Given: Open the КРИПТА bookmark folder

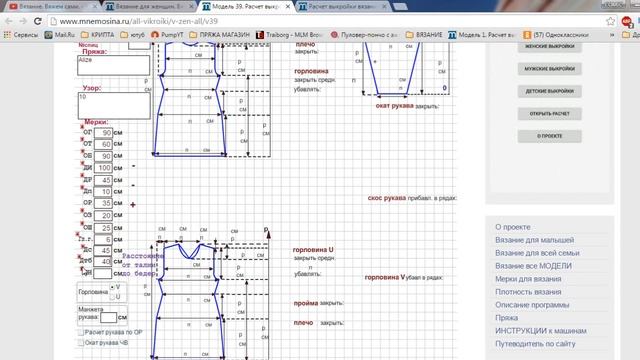Looking at the screenshot, I should (x=98, y=35).
